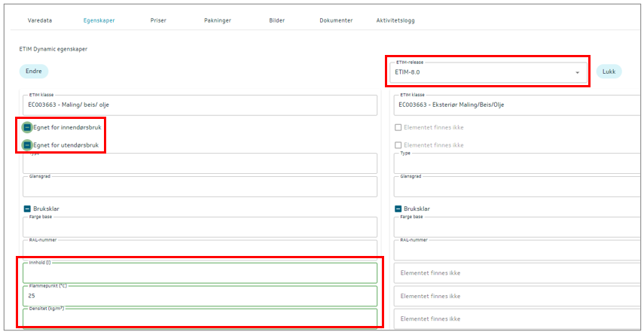Toggle the left Bruksklar checkbox

click(x=27, y=209)
